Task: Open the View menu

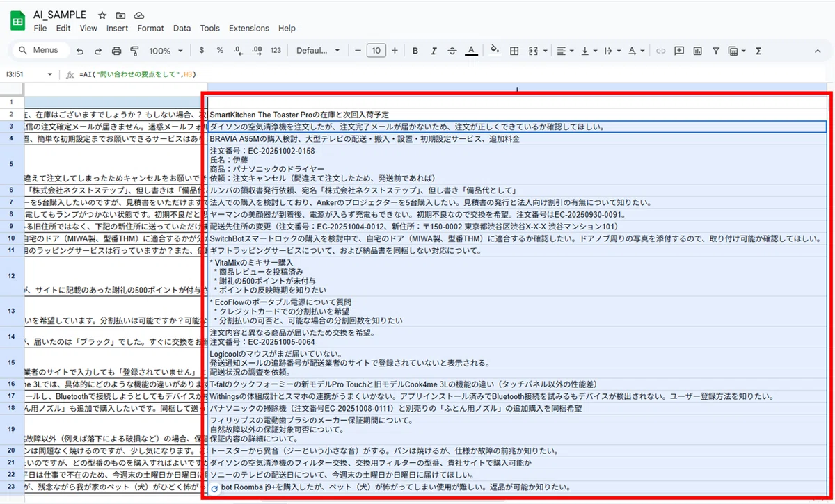Action: [x=88, y=29]
